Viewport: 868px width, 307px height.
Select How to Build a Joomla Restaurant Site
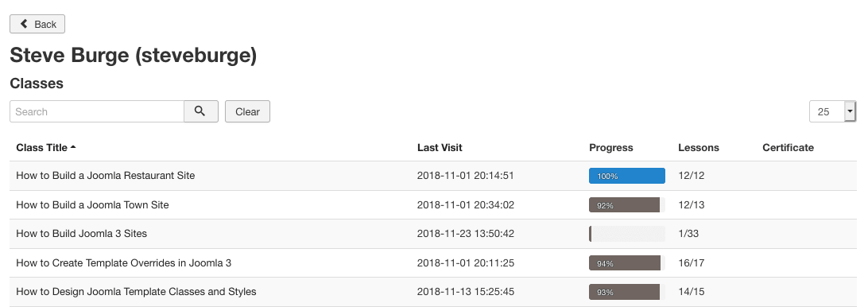pyautogui.click(x=105, y=176)
